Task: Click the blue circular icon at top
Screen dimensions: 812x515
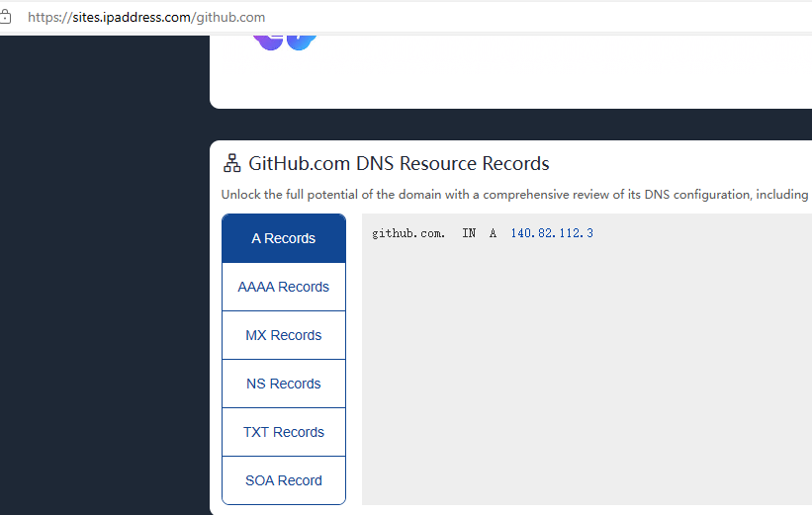Action: coord(302,40)
